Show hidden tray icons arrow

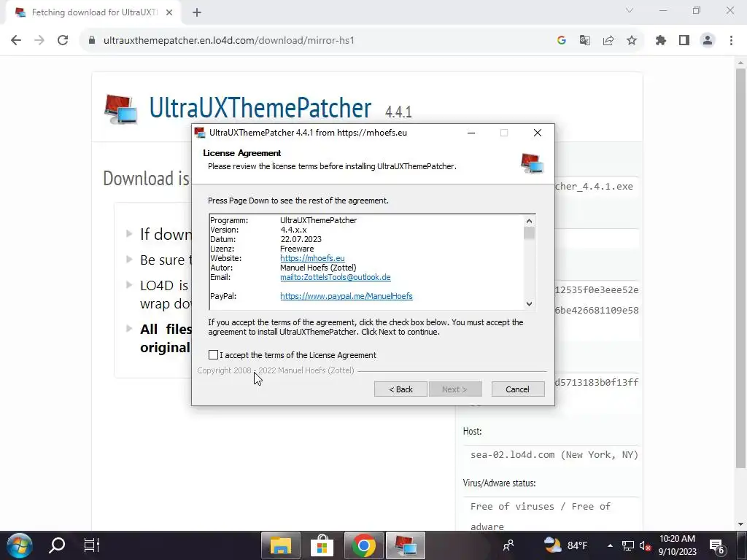coord(610,545)
